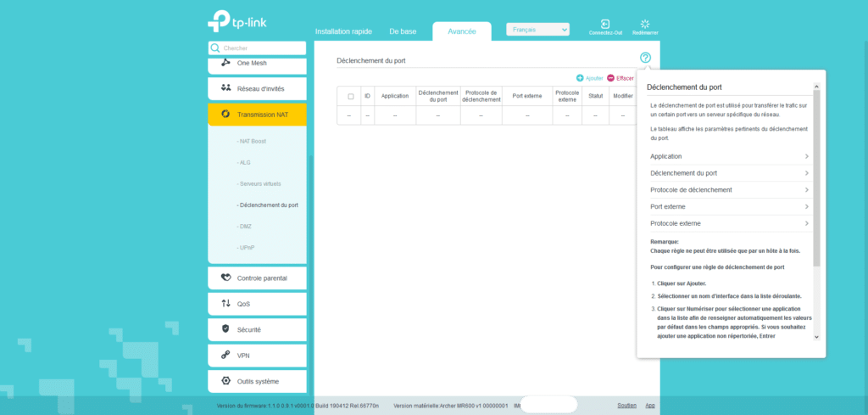Screen dimensions: 868x415
Task: Open the Sécurité shield menu item
Action: [257, 329]
